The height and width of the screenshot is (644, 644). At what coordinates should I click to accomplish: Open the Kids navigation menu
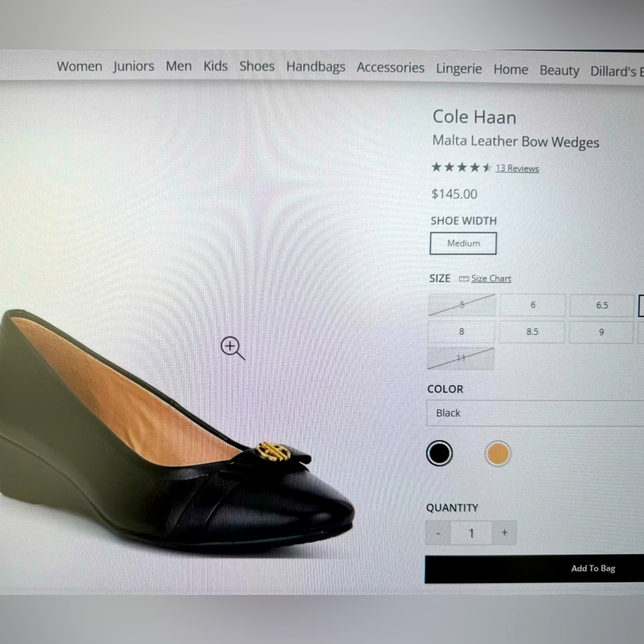tap(215, 66)
